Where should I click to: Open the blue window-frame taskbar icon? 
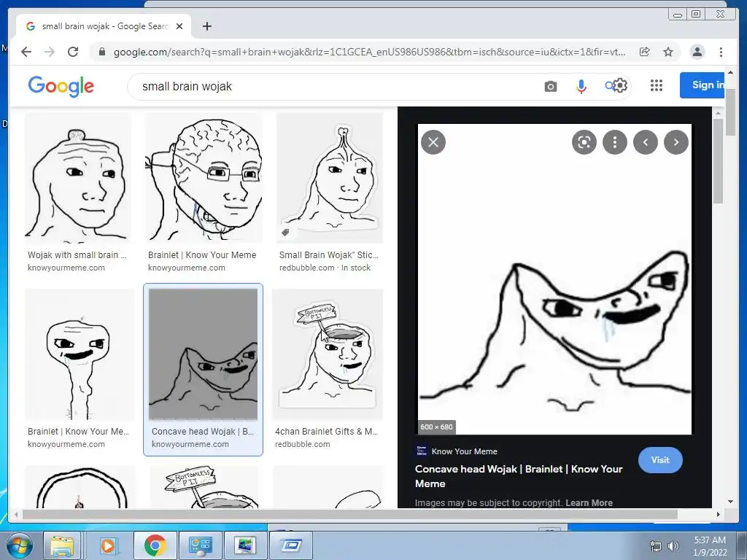point(291,545)
